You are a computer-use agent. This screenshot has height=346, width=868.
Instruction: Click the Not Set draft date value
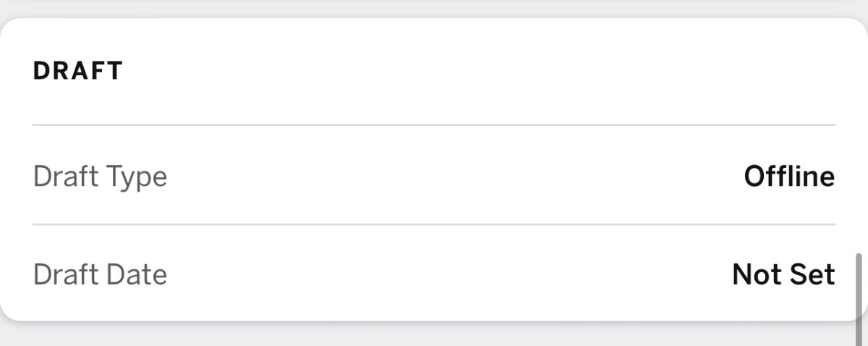783,274
